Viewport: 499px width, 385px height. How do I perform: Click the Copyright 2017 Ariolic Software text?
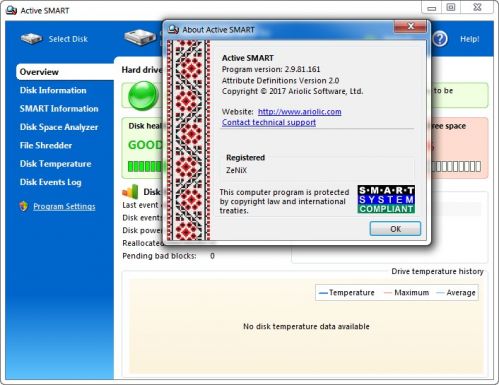[x=293, y=91]
